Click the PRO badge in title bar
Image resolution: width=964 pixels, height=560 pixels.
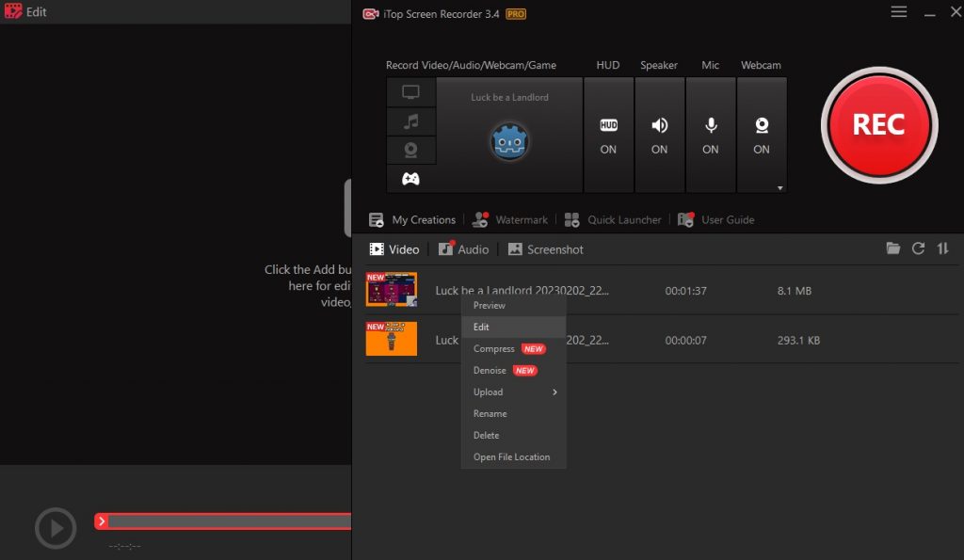(516, 14)
